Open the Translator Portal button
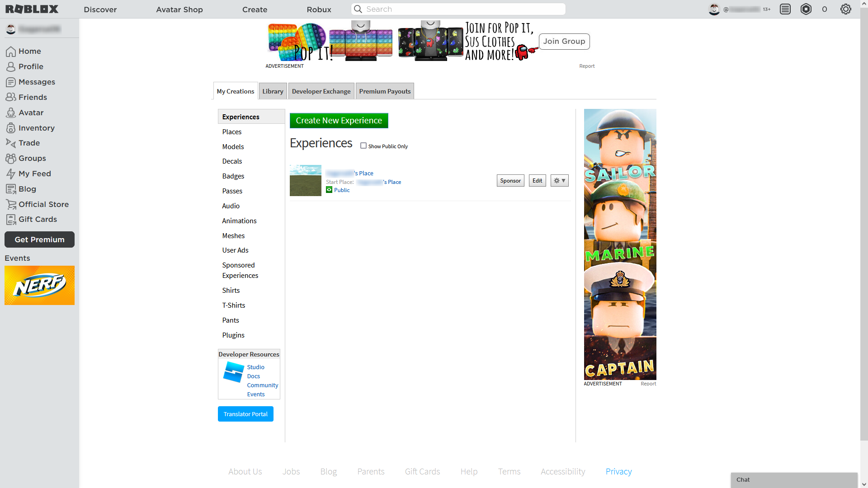Image resolution: width=868 pixels, height=488 pixels. tap(245, 413)
